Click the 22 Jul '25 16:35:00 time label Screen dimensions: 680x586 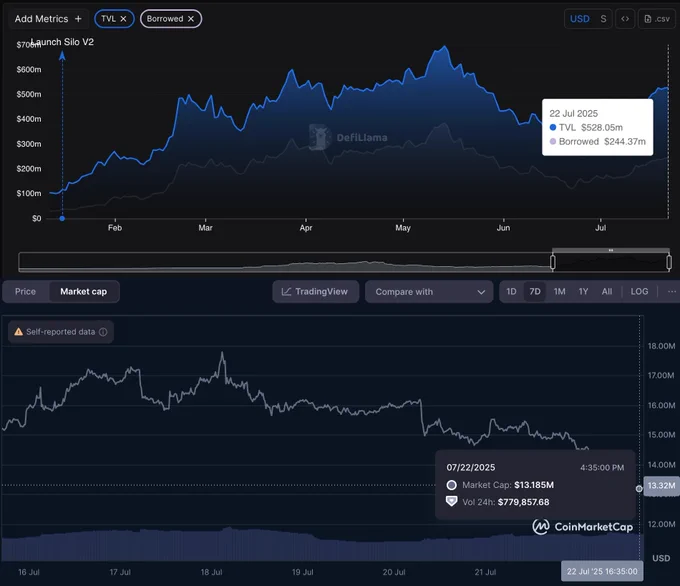602,571
